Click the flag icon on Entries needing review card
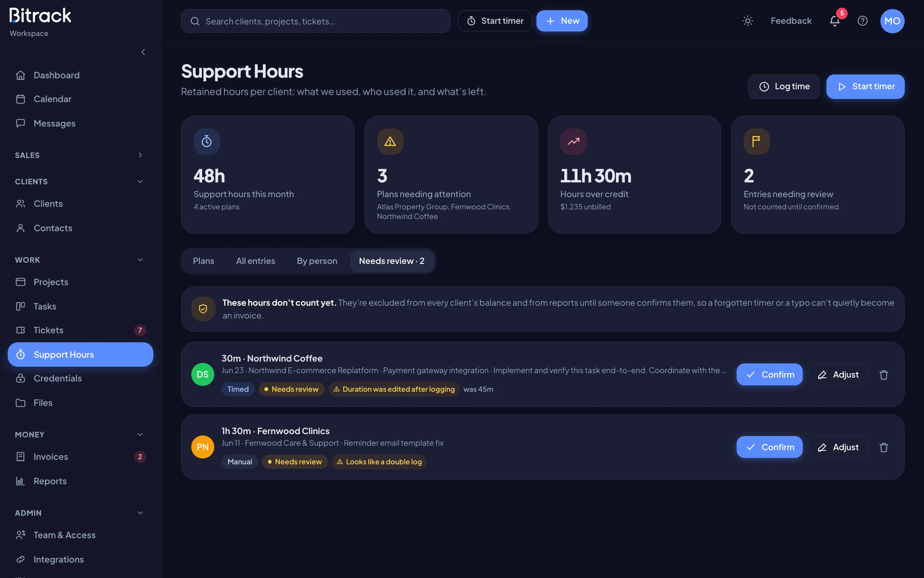Screen dimensions: 924x578 [x=757, y=141]
